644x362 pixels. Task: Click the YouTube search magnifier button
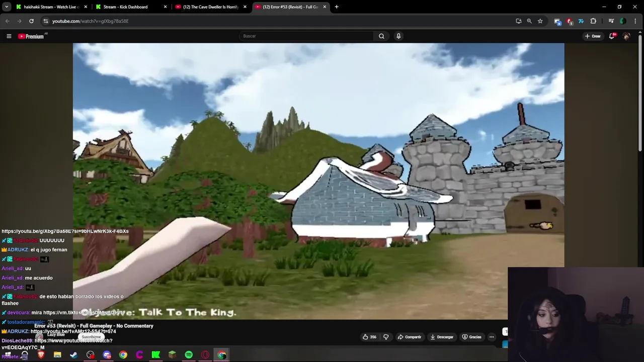381,36
